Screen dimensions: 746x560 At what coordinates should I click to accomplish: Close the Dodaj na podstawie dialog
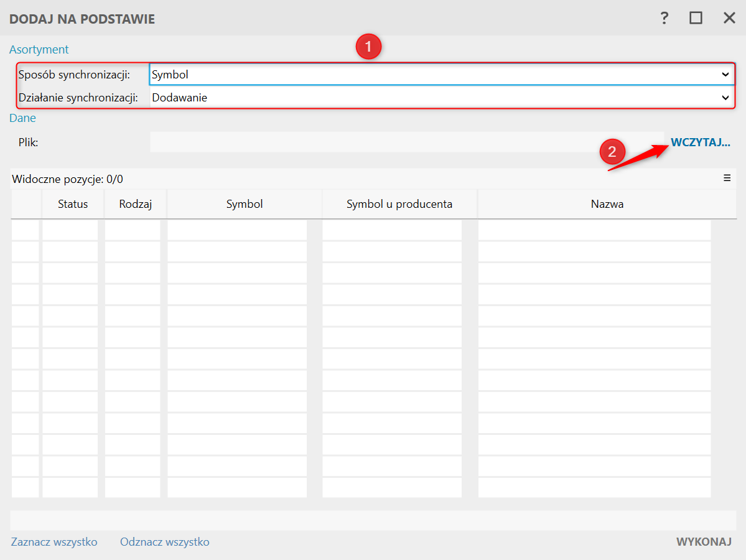tap(729, 18)
